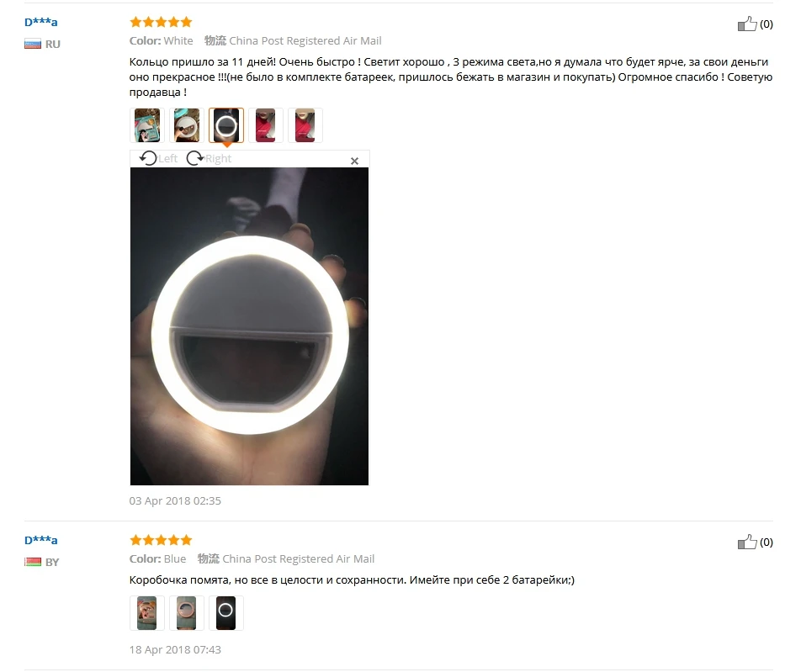
Task: Open first review's box packaging thumbnail
Action: 147,125
